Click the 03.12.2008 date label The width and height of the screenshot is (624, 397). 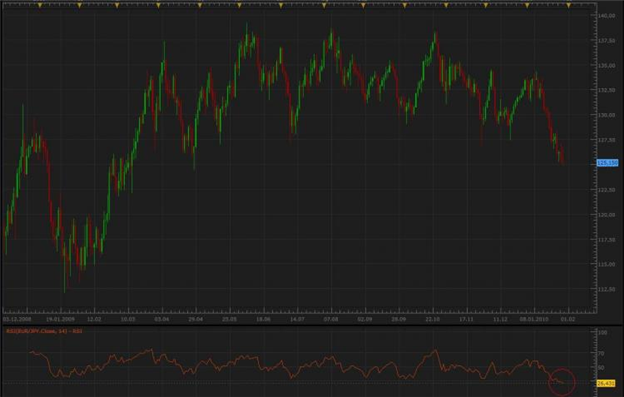point(17,319)
